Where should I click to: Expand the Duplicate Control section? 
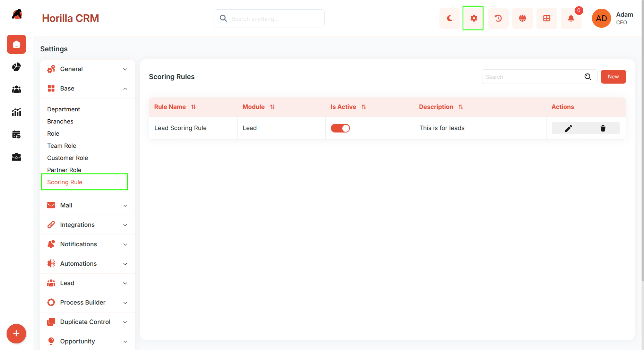pyautogui.click(x=87, y=322)
